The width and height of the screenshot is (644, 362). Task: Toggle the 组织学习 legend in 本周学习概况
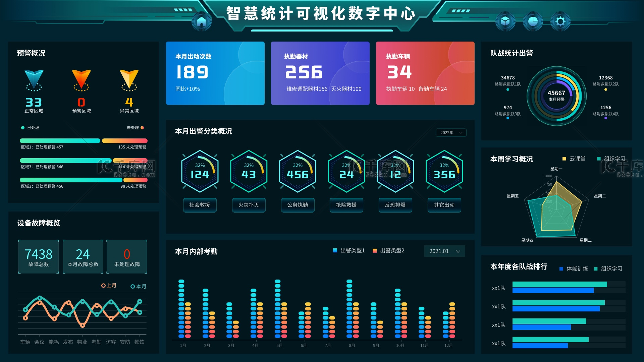(x=611, y=159)
